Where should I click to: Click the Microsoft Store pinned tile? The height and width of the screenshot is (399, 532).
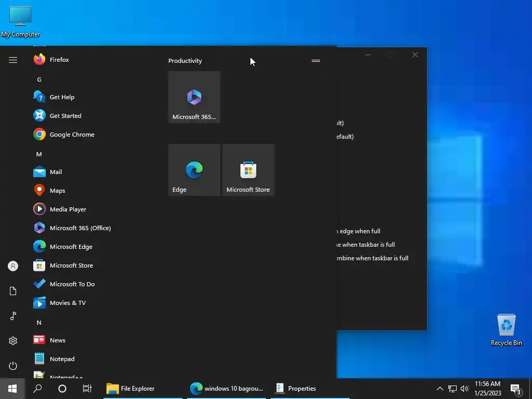click(x=248, y=170)
